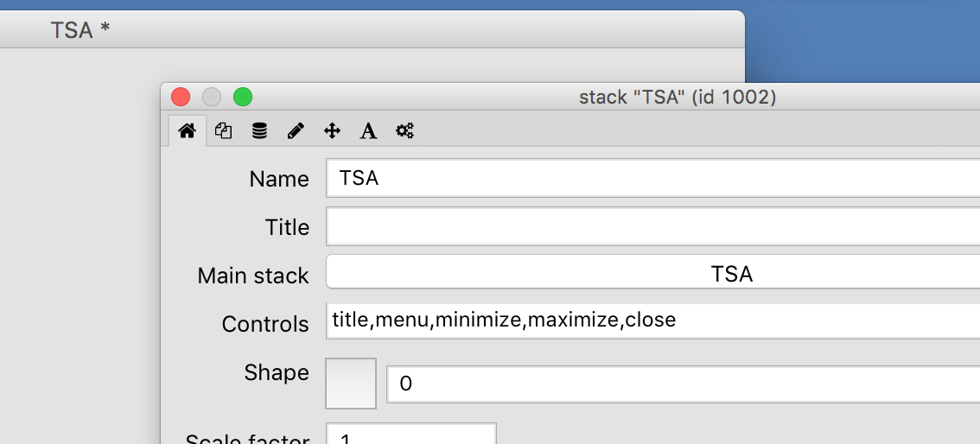Switch to the overlapping pages icon tab

tap(223, 131)
